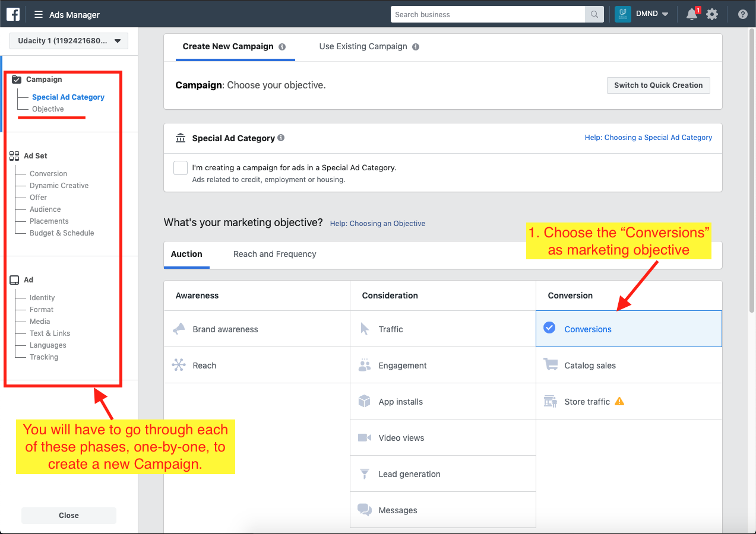The image size is (756, 534).
Task: Click the Search business input field
Action: tap(487, 15)
